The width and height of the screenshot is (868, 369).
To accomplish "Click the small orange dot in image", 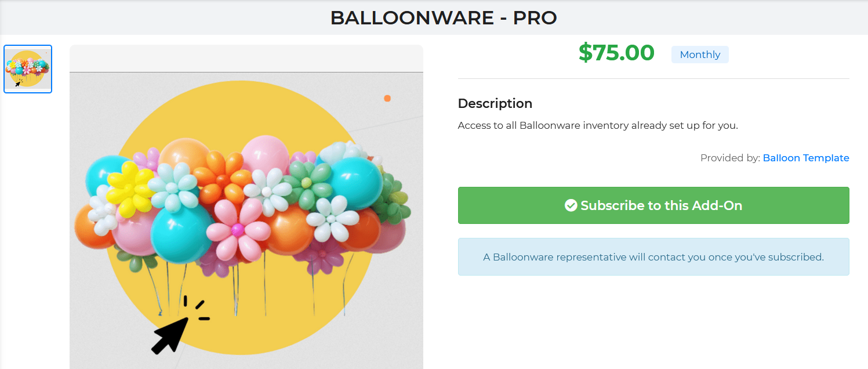I will (x=387, y=99).
